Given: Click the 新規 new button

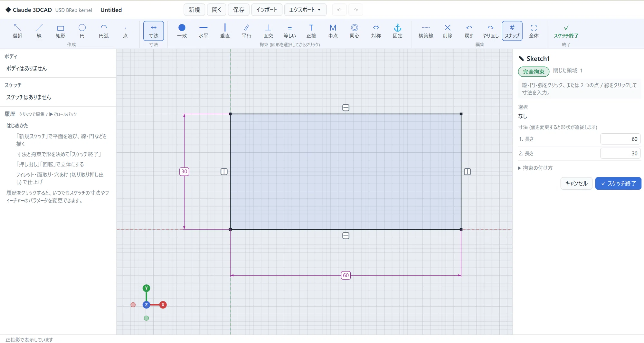Looking at the screenshot, I should click(x=194, y=10).
